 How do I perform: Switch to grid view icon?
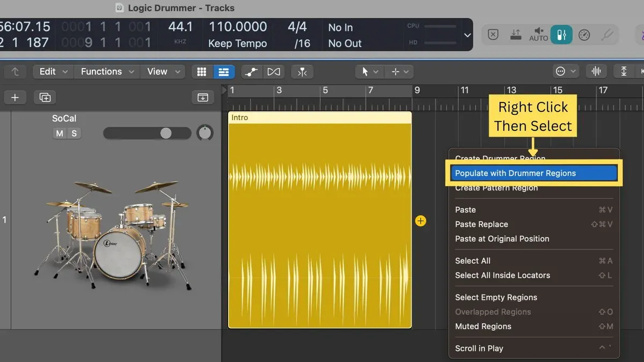(x=202, y=71)
